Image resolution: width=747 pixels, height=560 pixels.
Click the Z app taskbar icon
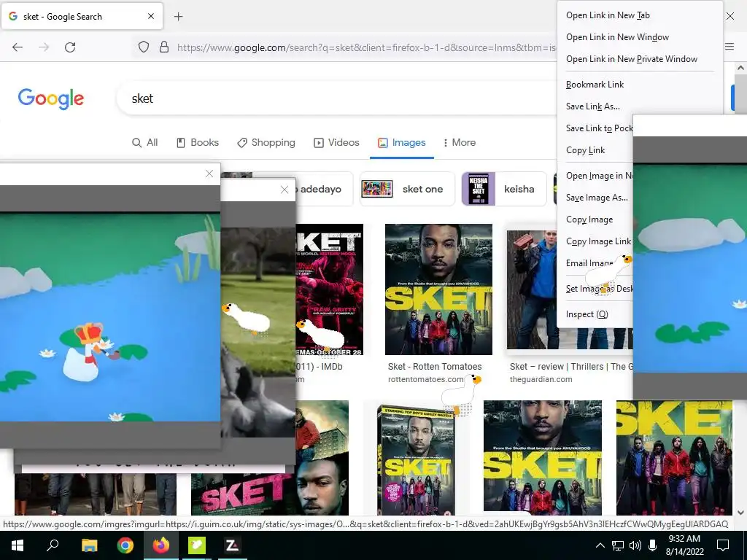[232, 545]
